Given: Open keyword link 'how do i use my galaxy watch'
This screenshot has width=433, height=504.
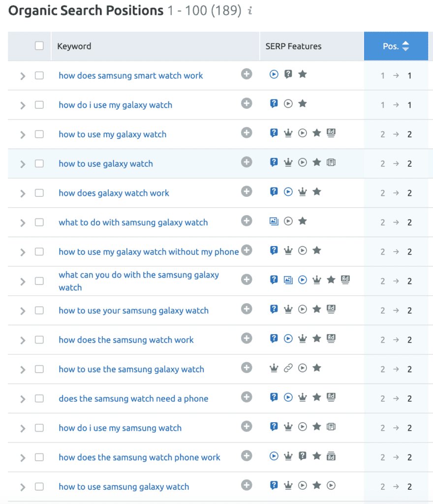Looking at the screenshot, I should [115, 105].
